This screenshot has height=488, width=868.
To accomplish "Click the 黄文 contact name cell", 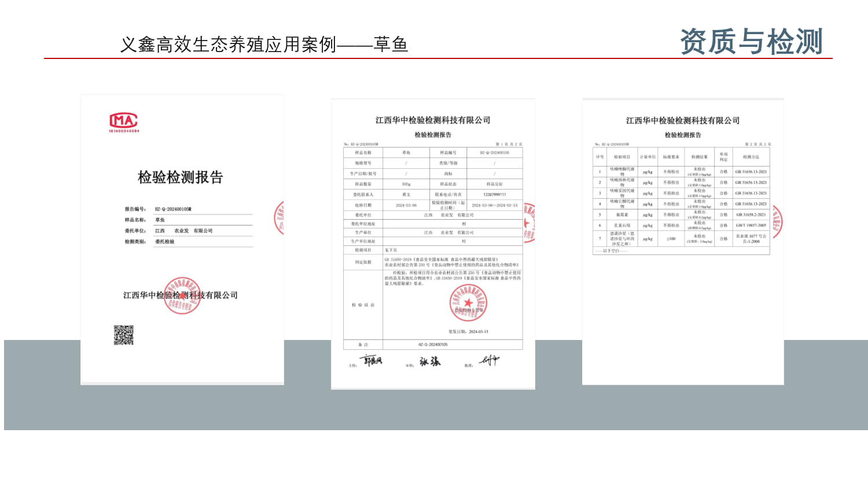I will pyautogui.click(x=406, y=195).
